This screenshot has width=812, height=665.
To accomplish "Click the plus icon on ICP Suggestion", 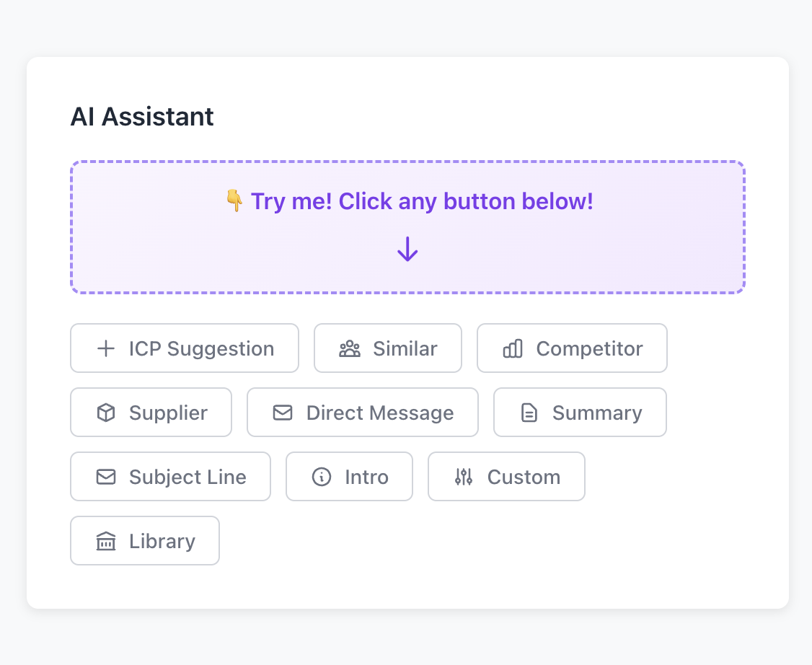I will [106, 349].
